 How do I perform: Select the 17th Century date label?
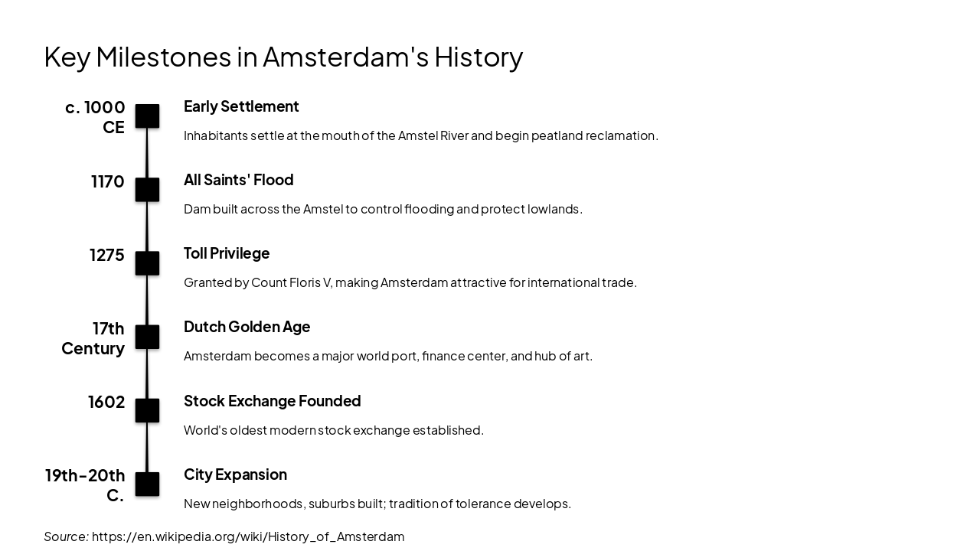93,338
